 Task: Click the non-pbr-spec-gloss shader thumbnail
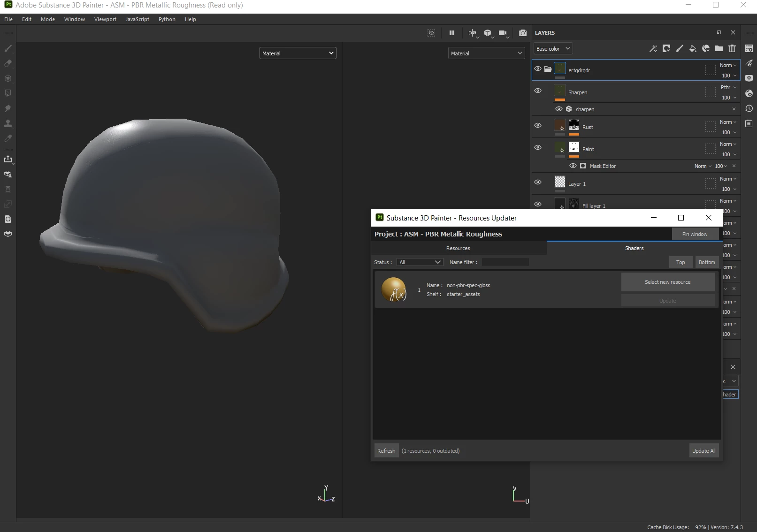coord(394,289)
